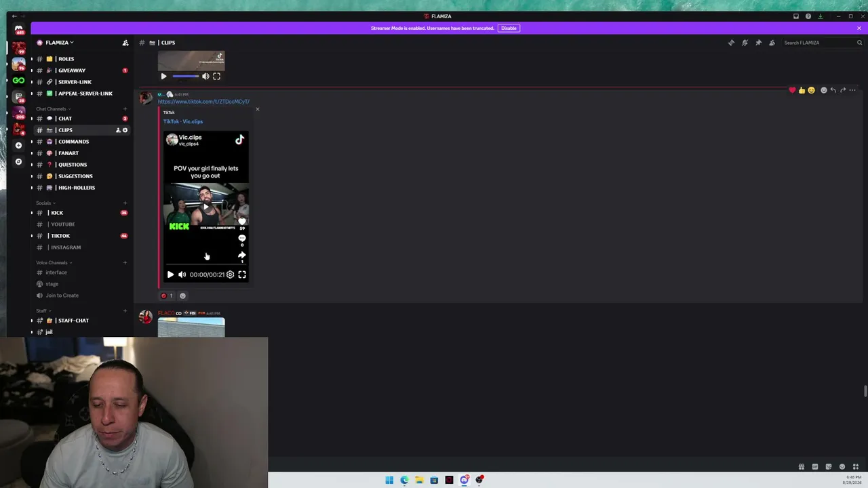
Task: Toggle fullscreen on TikTok embed video
Action: pyautogui.click(x=242, y=274)
